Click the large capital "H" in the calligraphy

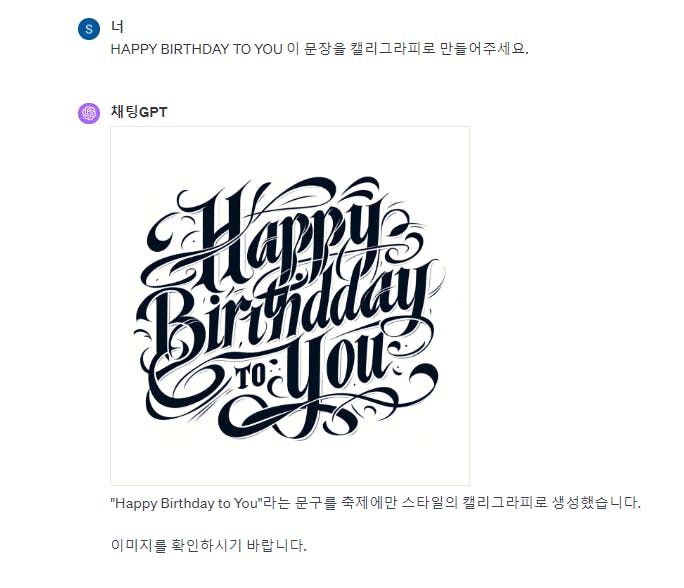tap(222, 232)
